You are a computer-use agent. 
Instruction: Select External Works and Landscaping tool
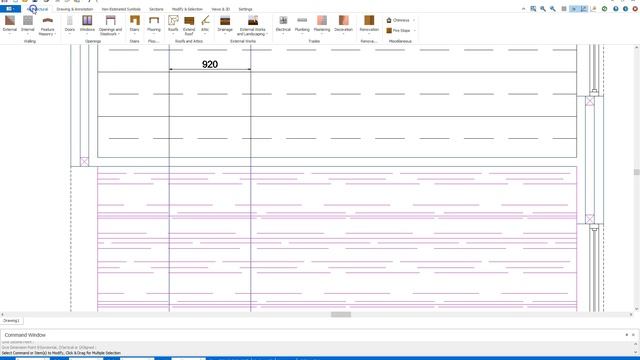[x=252, y=25]
